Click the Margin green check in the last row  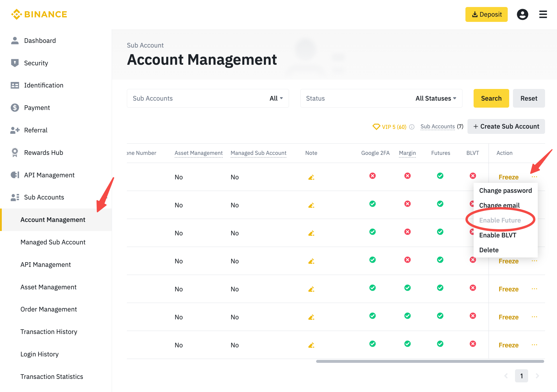[407, 344]
